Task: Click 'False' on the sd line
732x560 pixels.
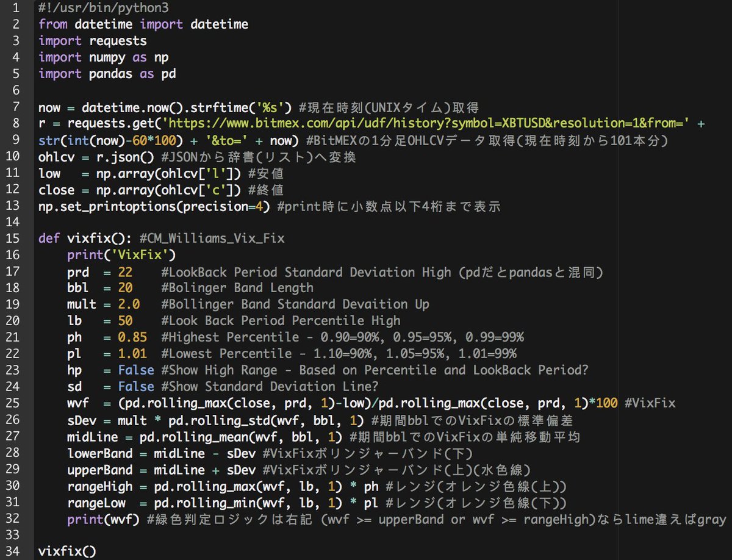Action: (136, 387)
